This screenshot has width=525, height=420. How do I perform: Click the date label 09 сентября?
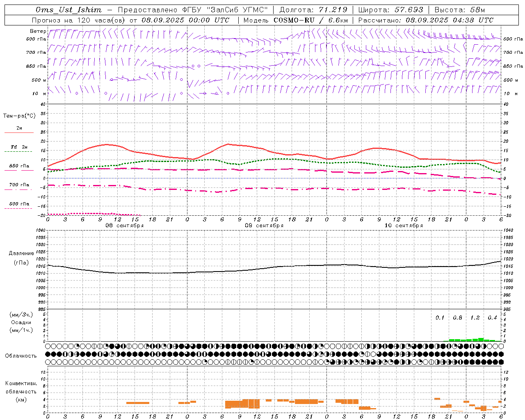(x=264, y=225)
